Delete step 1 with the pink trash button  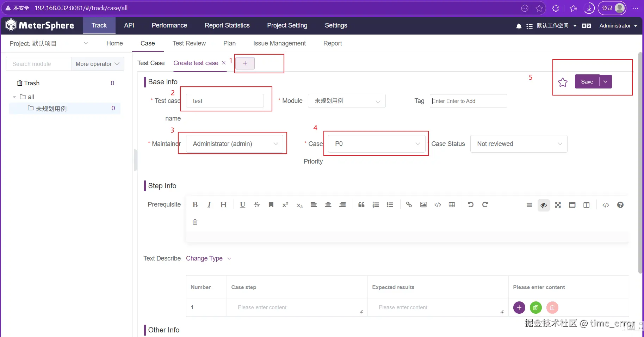552,308
